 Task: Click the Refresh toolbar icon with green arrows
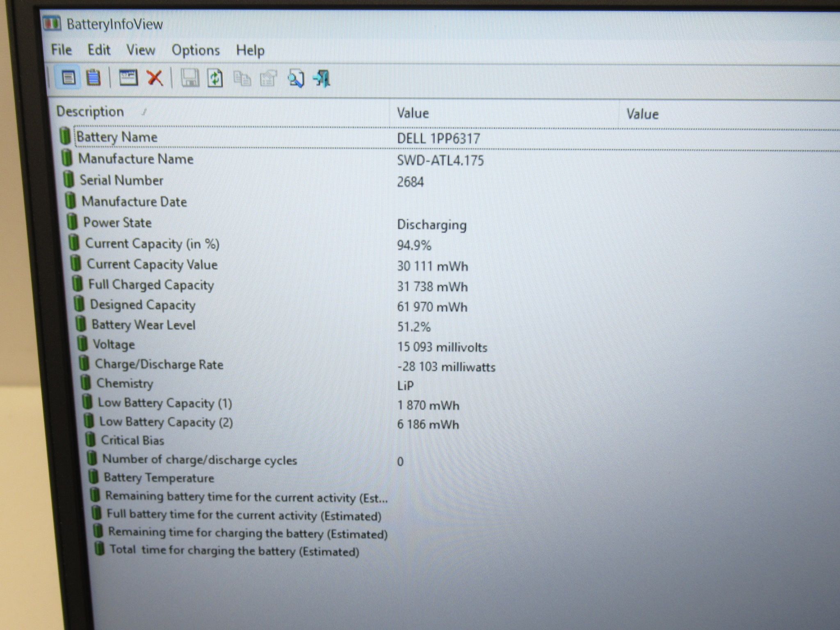point(215,78)
